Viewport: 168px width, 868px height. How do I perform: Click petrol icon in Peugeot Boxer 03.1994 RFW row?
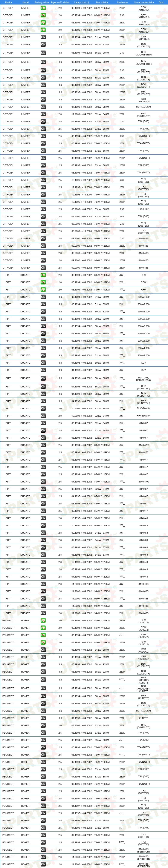tap(43, 620)
